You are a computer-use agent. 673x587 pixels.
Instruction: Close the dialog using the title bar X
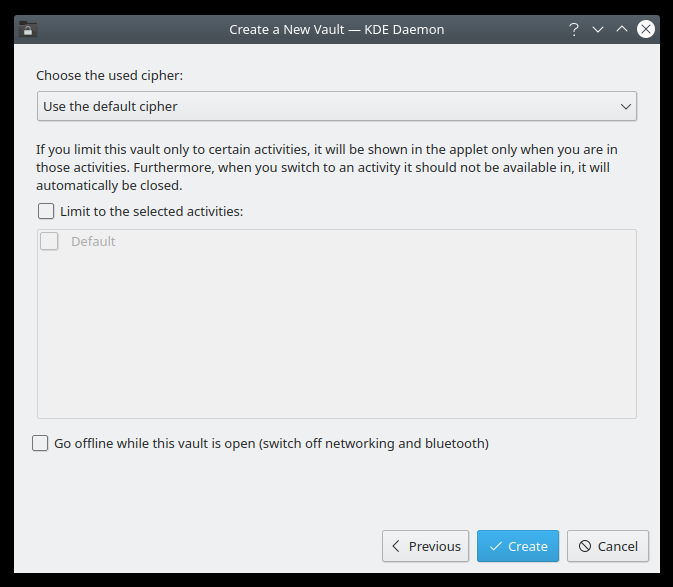click(x=646, y=29)
